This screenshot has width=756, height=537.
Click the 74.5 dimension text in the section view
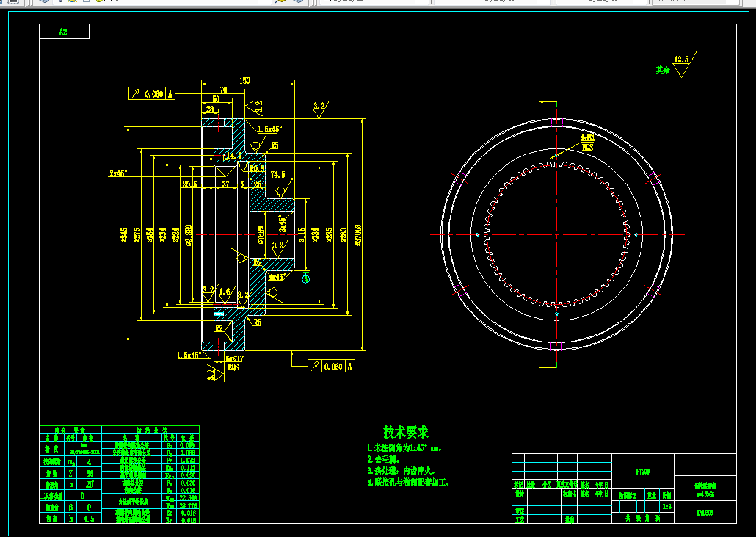coord(277,175)
